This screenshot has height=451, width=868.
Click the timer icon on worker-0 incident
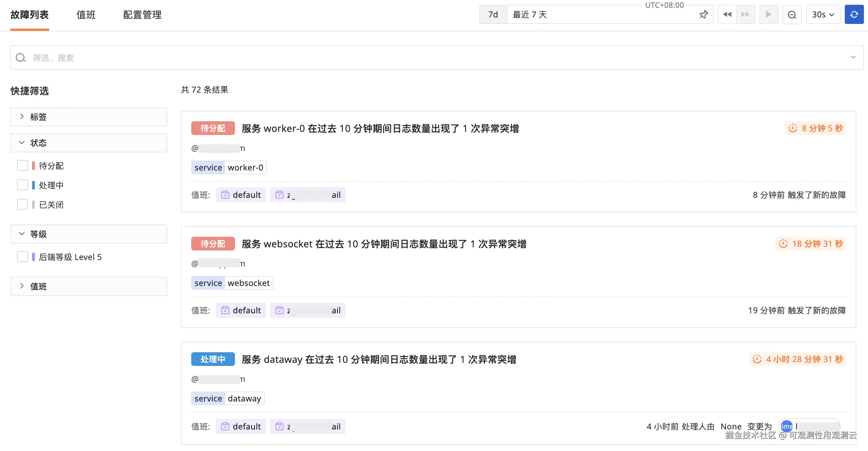[x=793, y=128]
